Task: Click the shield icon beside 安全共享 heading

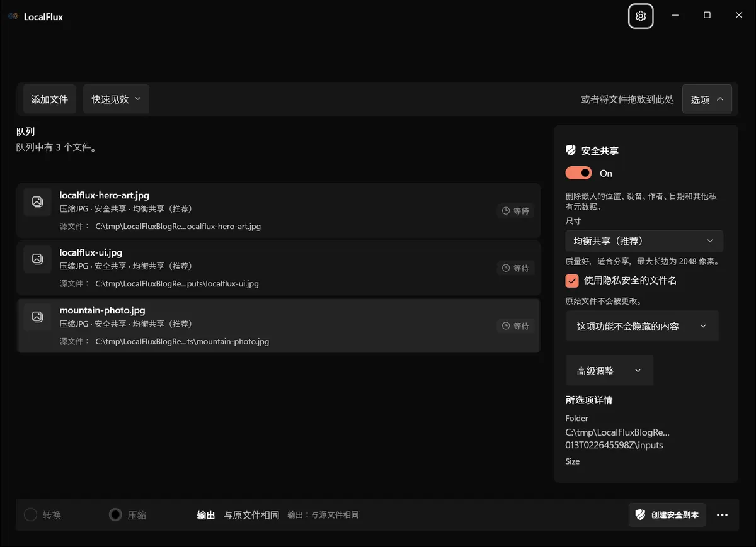Action: point(571,150)
